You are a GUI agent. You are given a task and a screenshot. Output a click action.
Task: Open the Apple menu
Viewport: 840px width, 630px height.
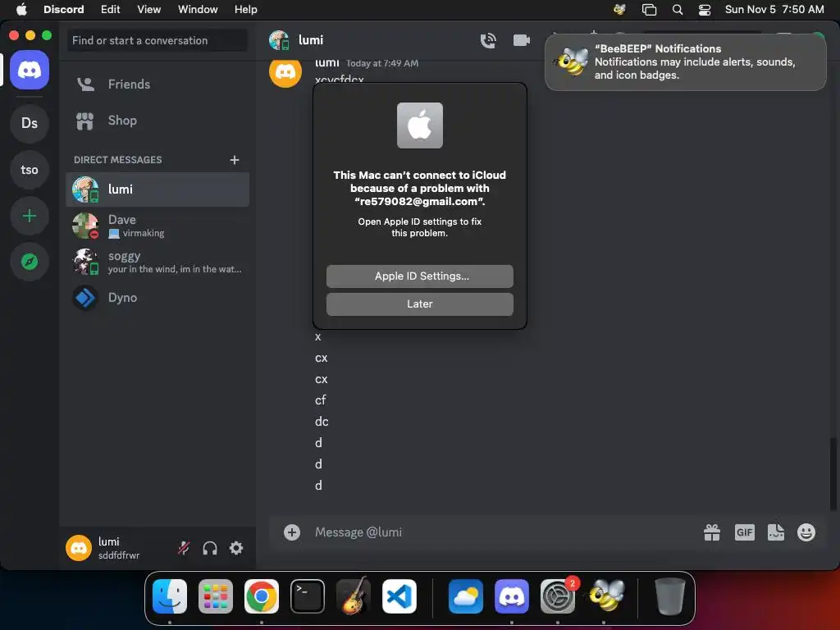pos(21,10)
